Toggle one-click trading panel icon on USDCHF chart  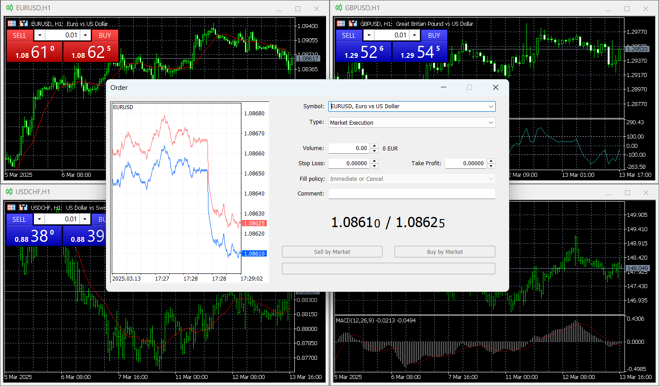point(12,207)
